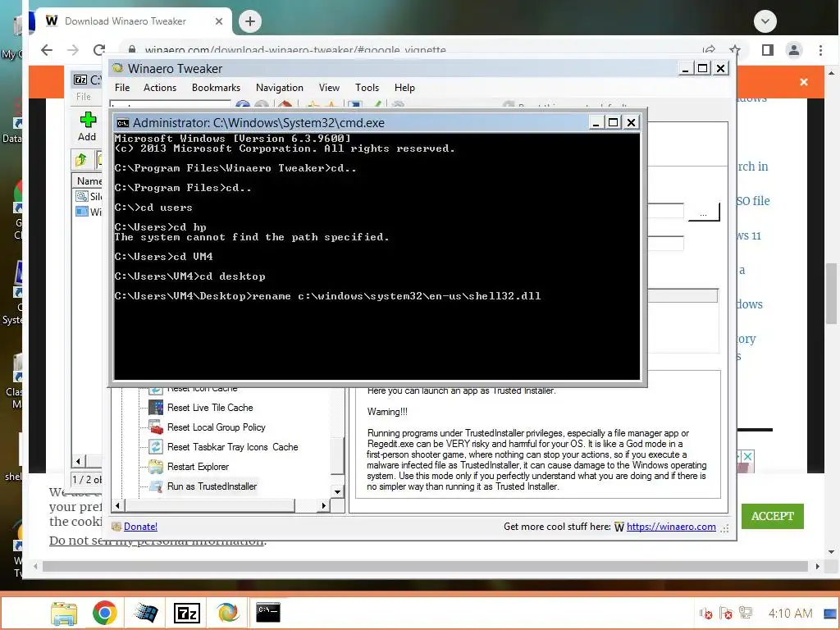Click the tree horizontal scrollbar left arrow

(x=117, y=505)
